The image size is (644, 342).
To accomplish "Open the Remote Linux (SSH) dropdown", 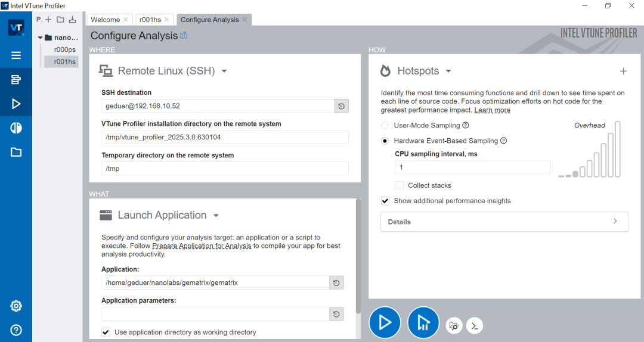I will click(x=224, y=71).
